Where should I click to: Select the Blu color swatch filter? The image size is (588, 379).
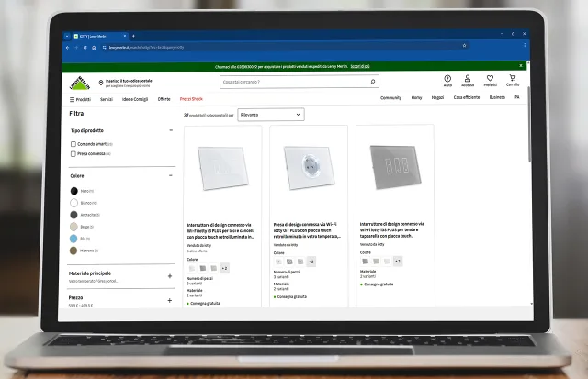(73, 238)
